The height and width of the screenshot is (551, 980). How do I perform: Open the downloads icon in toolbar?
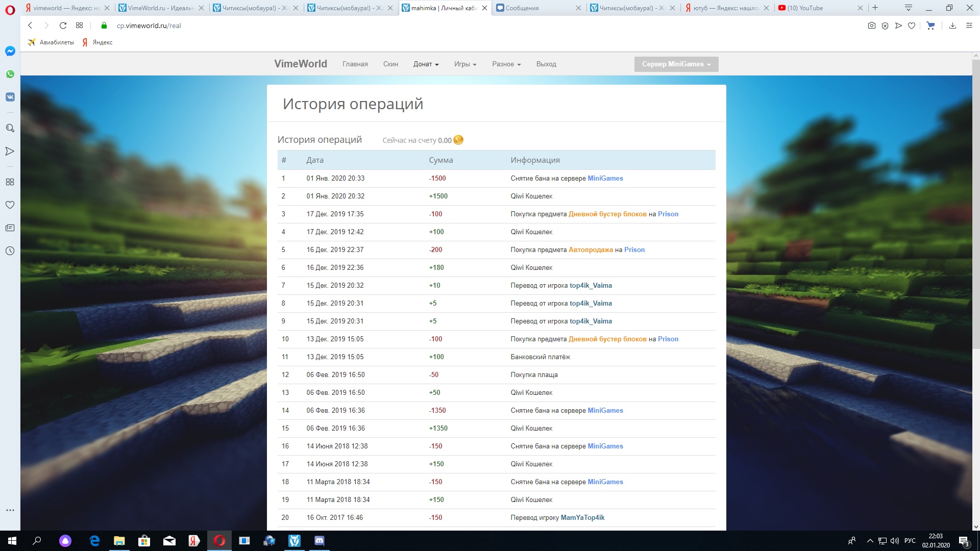(x=952, y=26)
